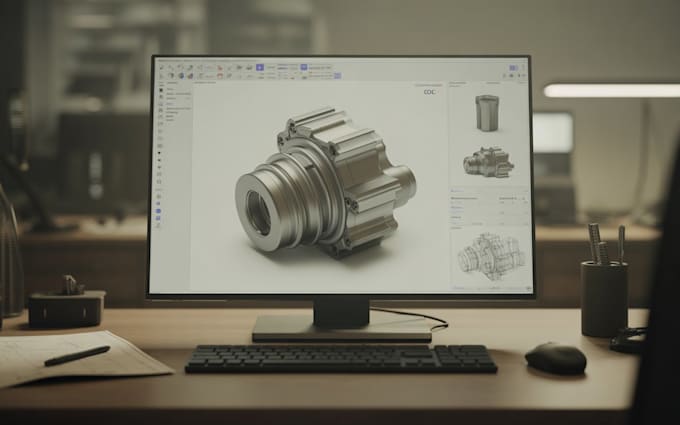
Task: Click the blue sphere icon in the second toolbar row
Action: tap(181, 75)
